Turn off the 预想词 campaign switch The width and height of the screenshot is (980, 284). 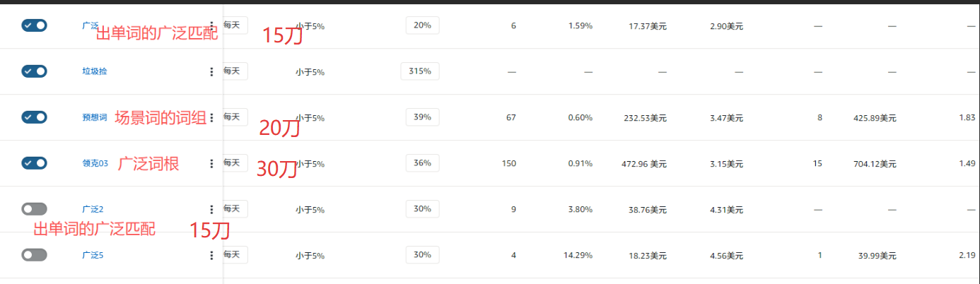34,117
